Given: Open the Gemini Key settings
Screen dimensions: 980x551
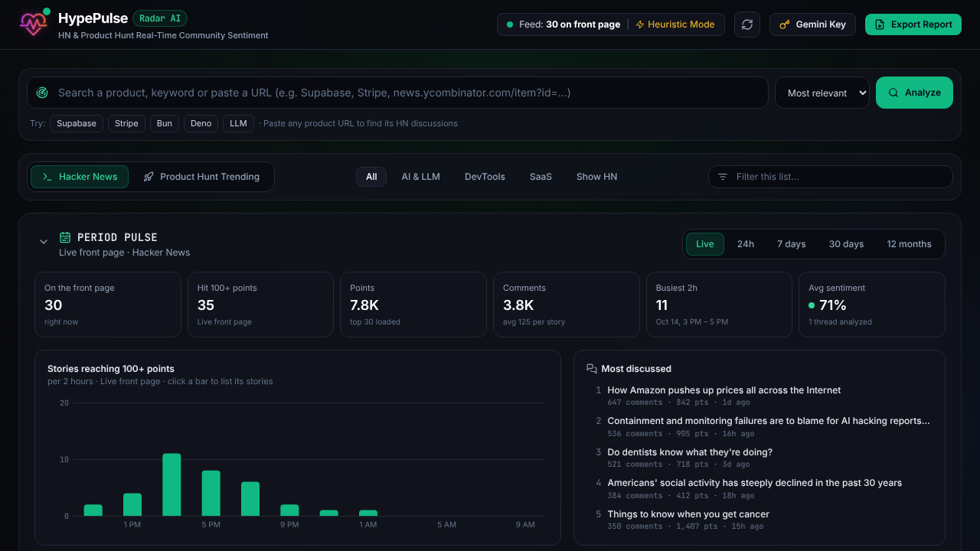Looking at the screenshot, I should pos(812,24).
